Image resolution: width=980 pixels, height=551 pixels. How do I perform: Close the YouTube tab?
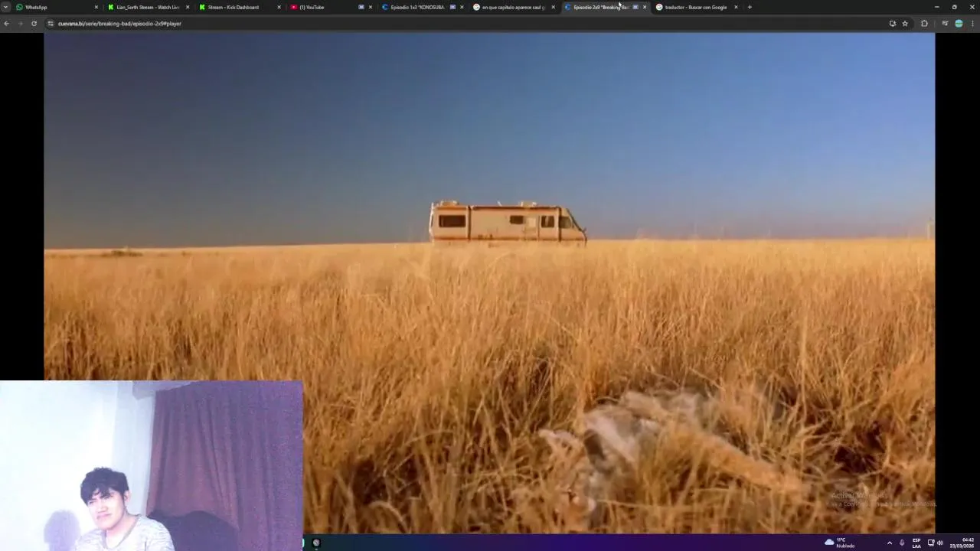pyautogui.click(x=371, y=7)
